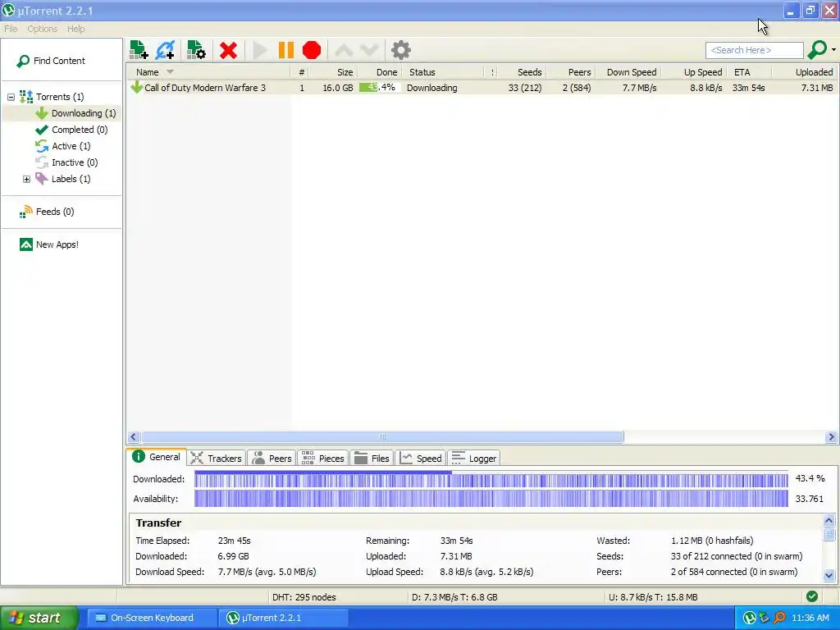Viewport: 840px width, 630px height.
Task: Open the Help menu
Action: tap(76, 29)
